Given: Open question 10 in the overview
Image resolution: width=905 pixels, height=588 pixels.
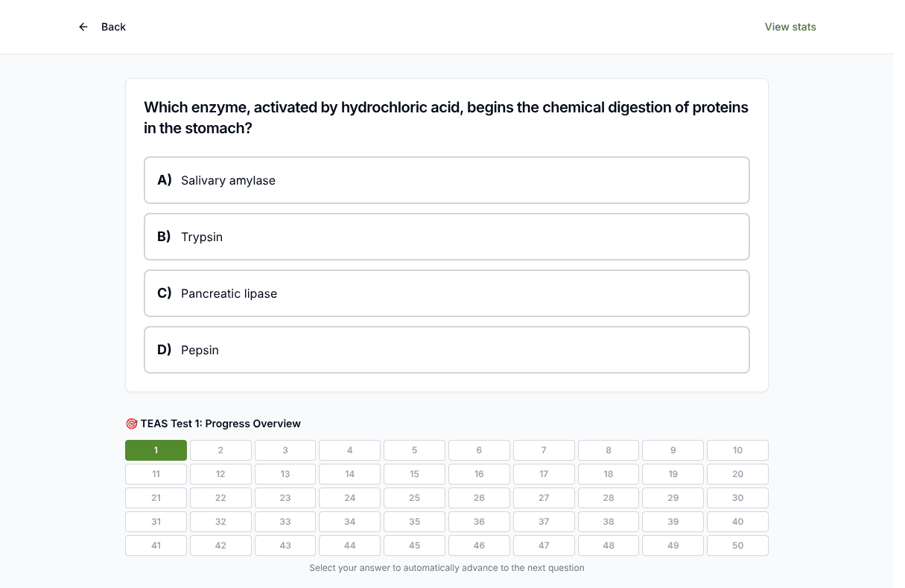Looking at the screenshot, I should pyautogui.click(x=737, y=450).
